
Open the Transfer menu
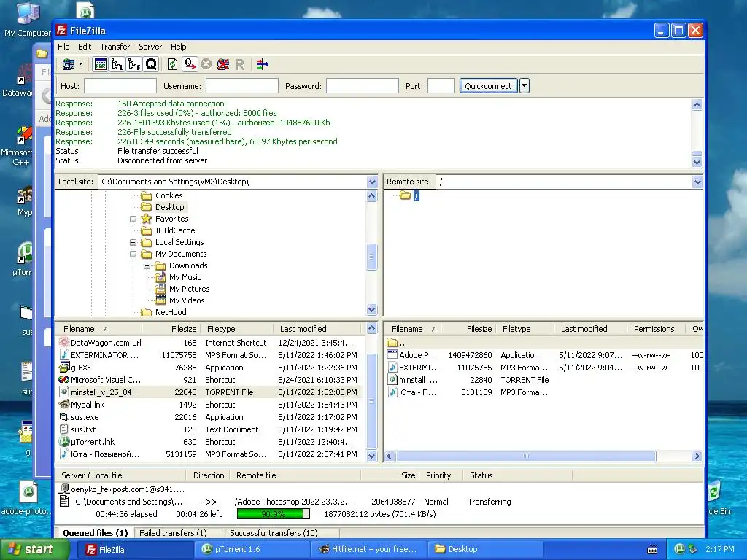coord(115,47)
